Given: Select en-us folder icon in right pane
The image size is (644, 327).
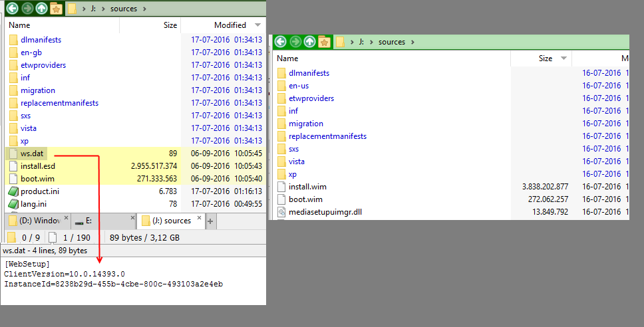Looking at the screenshot, I should click(x=281, y=86).
